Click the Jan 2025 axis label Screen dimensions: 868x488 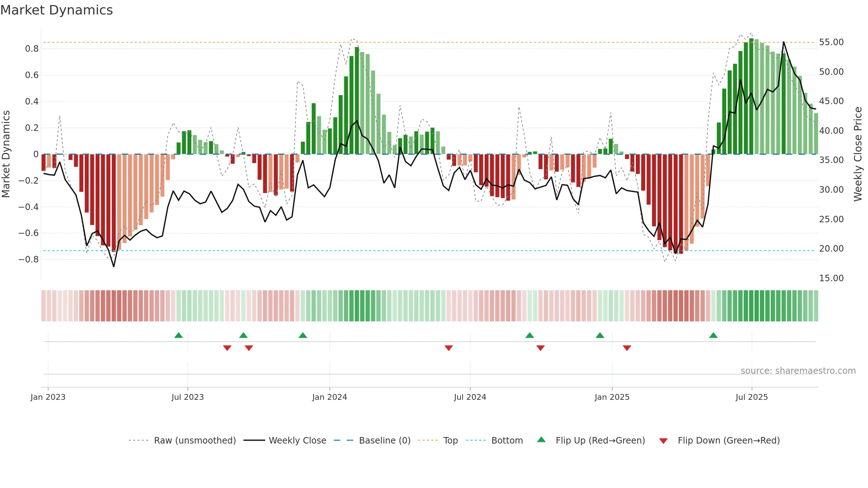pos(612,397)
